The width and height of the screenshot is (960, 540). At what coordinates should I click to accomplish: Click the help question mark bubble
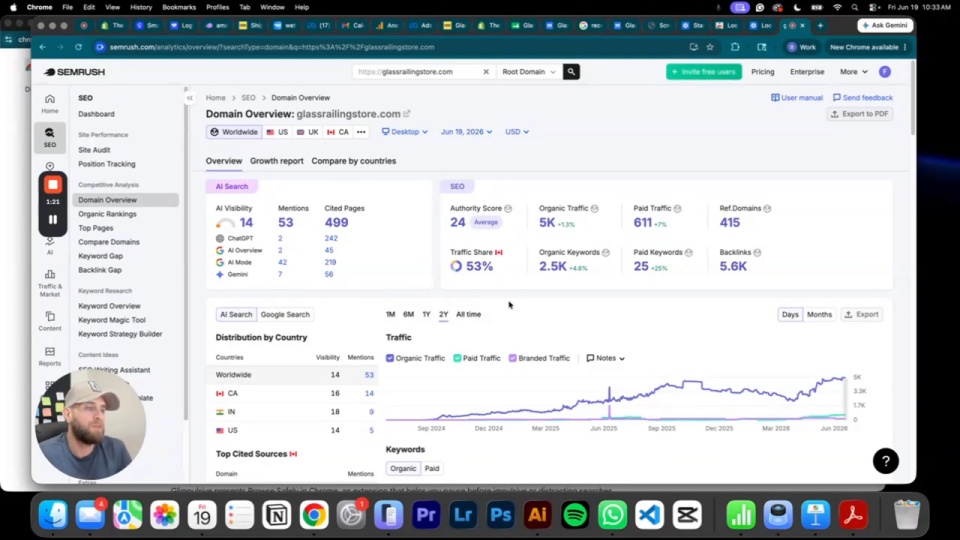[885, 461]
